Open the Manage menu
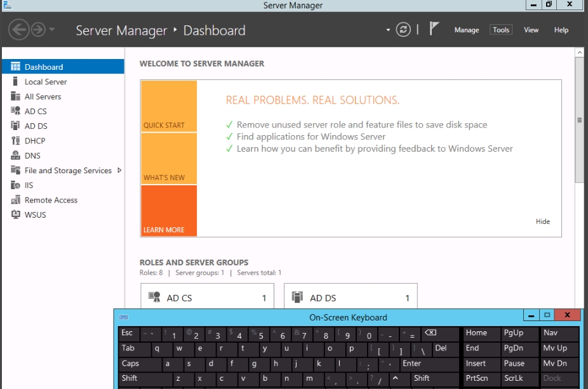The width and height of the screenshot is (588, 389). [467, 30]
